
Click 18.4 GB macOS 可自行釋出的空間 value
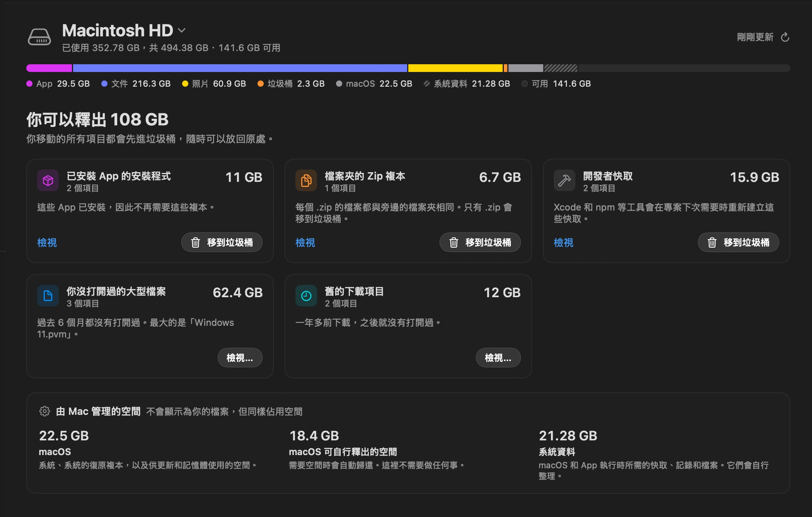pyautogui.click(x=314, y=436)
